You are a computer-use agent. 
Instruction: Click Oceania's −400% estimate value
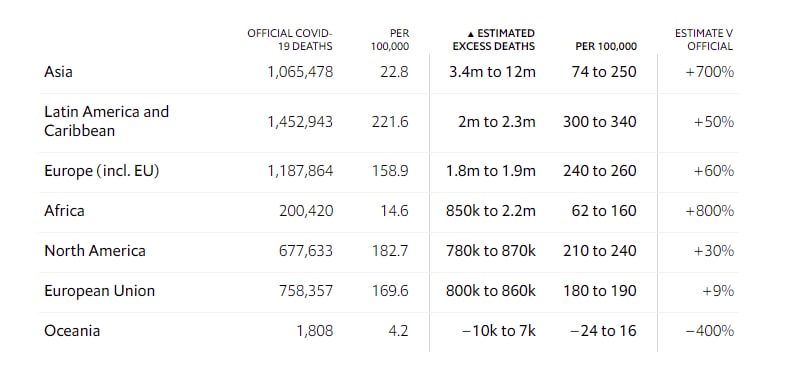(709, 331)
